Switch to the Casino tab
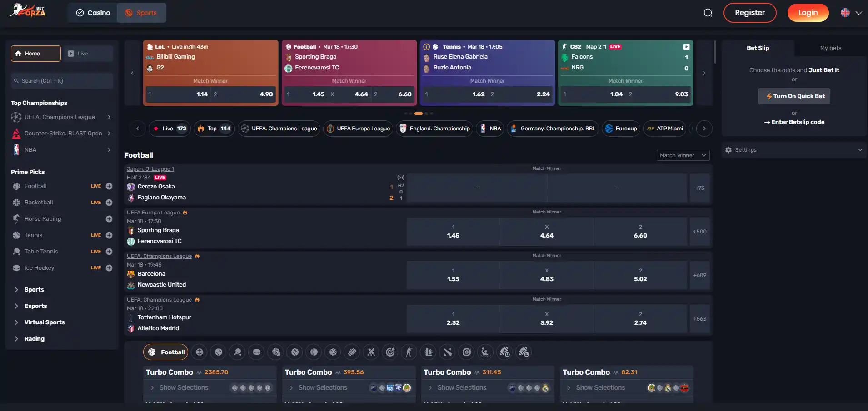This screenshot has height=411, width=868. [x=93, y=13]
